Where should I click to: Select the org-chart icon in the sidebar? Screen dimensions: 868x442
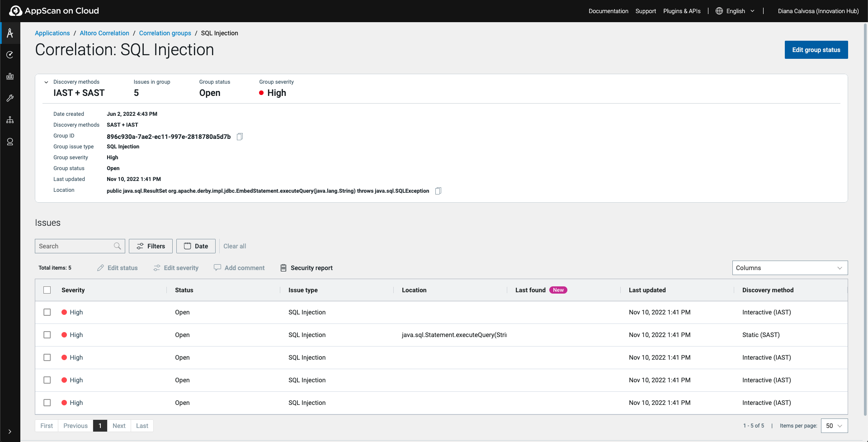click(x=10, y=119)
